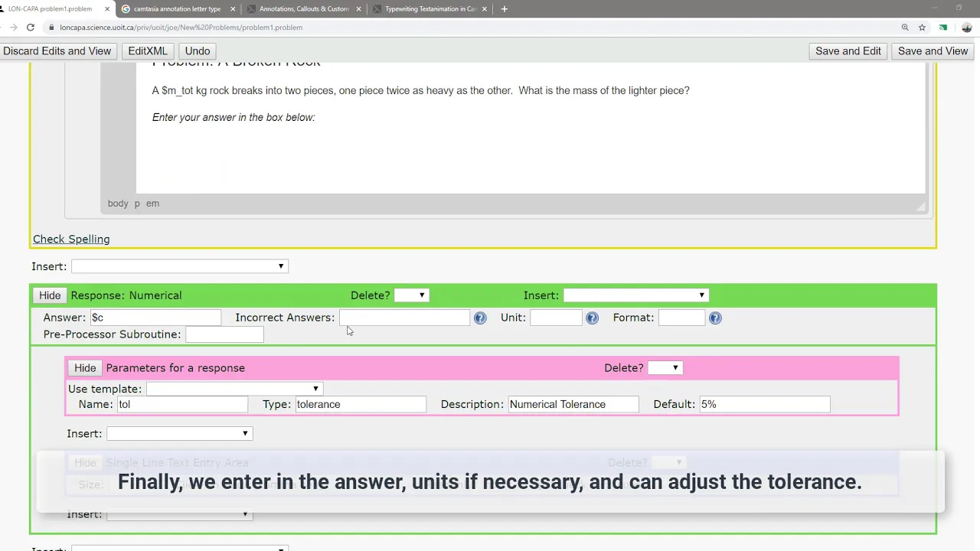The height and width of the screenshot is (551, 980).
Task: Hide the Response: Numerical block
Action: [x=50, y=295]
